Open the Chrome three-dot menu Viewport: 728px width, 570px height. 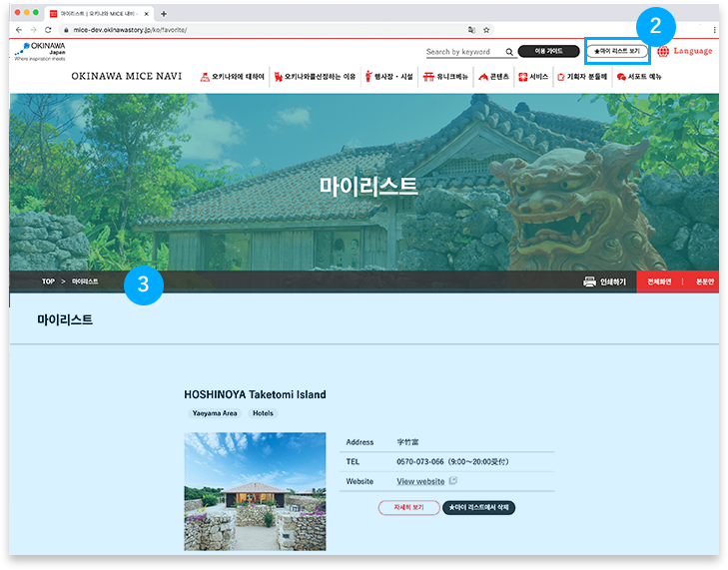714,30
